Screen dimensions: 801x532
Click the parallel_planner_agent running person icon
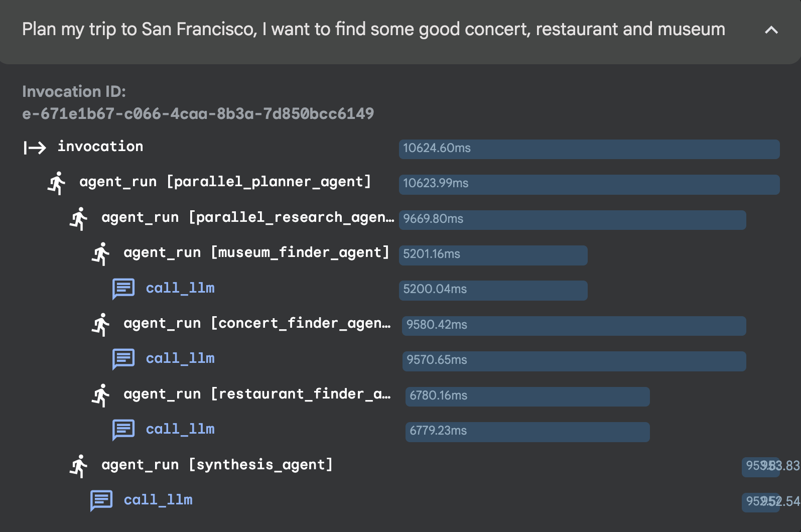click(57, 183)
